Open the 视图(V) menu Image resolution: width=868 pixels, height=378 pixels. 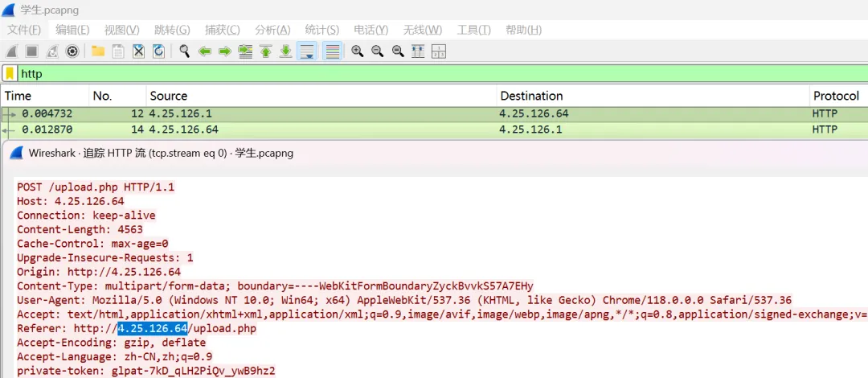122,30
